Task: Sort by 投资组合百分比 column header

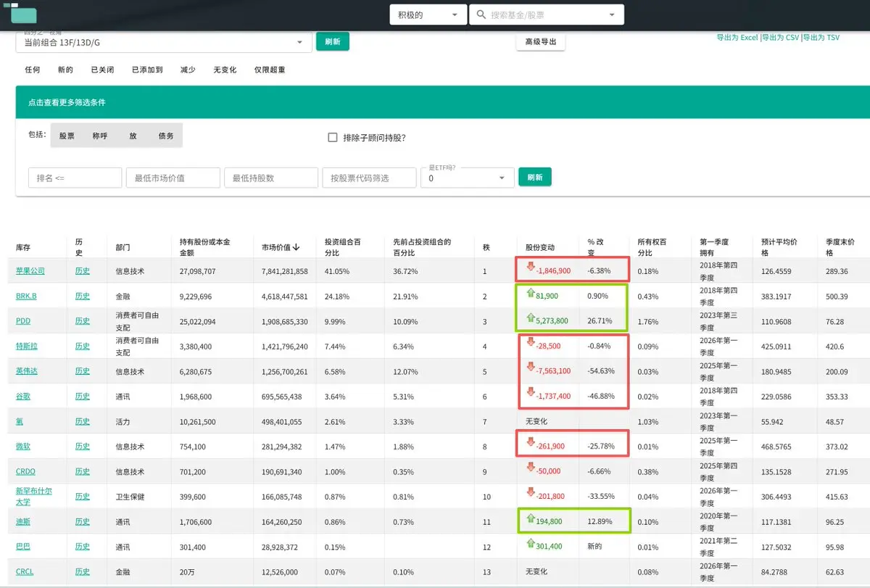Action: click(x=342, y=247)
